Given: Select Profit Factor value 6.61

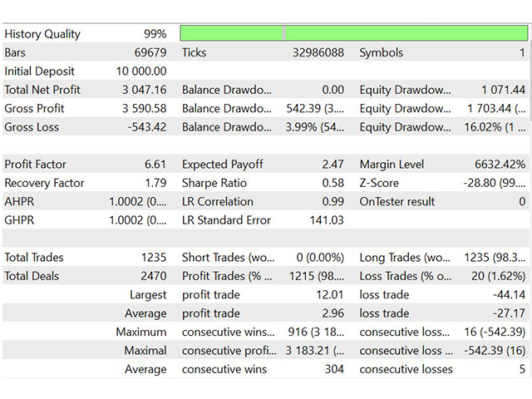Looking at the screenshot, I should (x=155, y=165).
